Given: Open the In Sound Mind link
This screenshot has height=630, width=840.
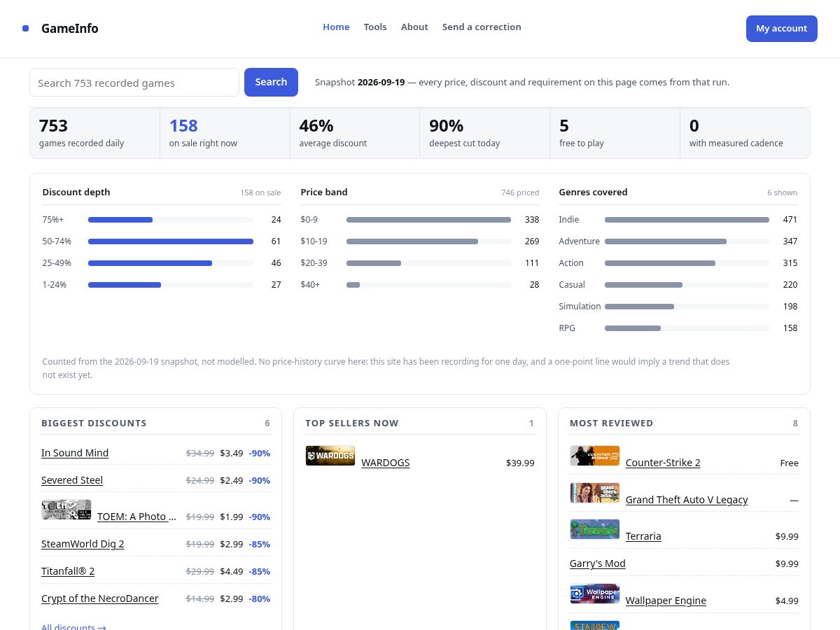Looking at the screenshot, I should (75, 453).
